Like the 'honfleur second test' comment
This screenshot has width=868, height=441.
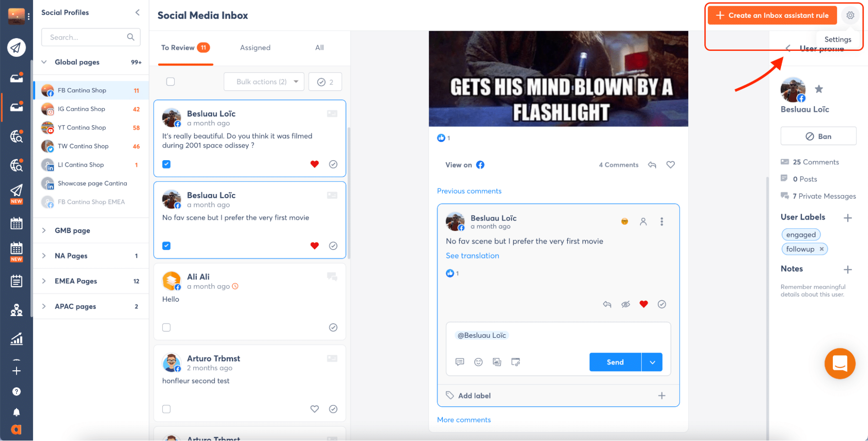314,409
